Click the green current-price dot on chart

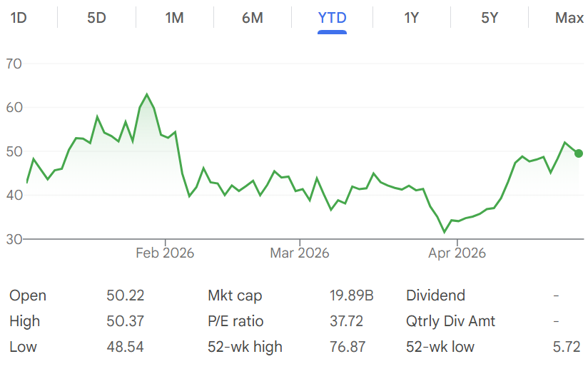(579, 153)
